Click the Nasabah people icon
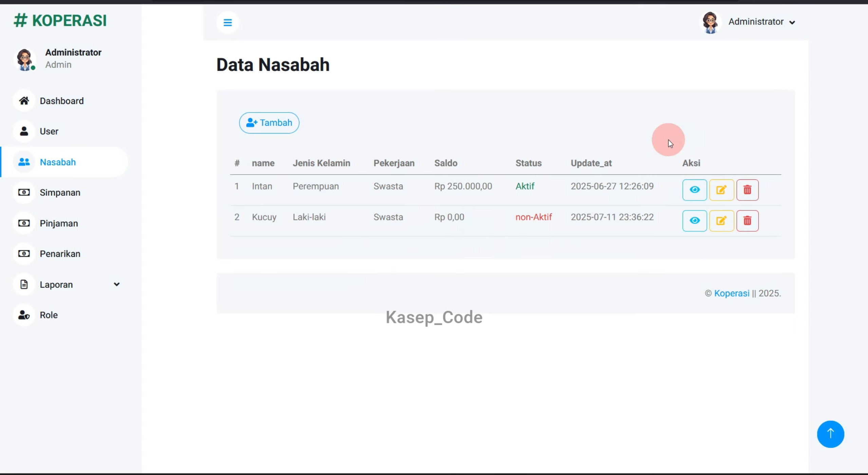 point(24,162)
